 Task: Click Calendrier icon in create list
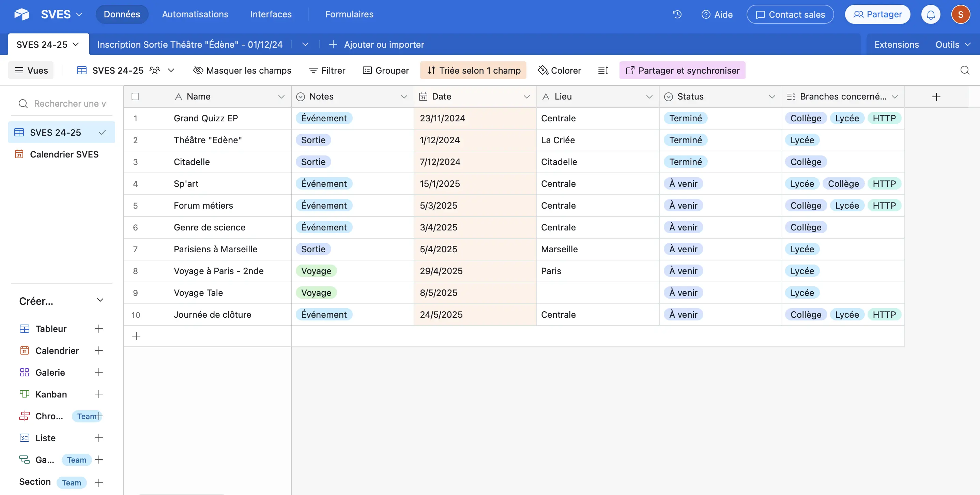click(x=24, y=350)
